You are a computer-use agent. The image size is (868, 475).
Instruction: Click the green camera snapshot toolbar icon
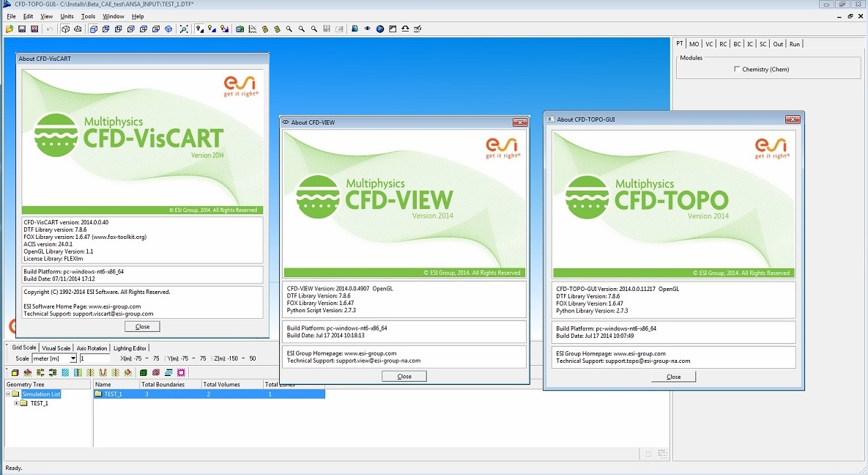(x=240, y=29)
